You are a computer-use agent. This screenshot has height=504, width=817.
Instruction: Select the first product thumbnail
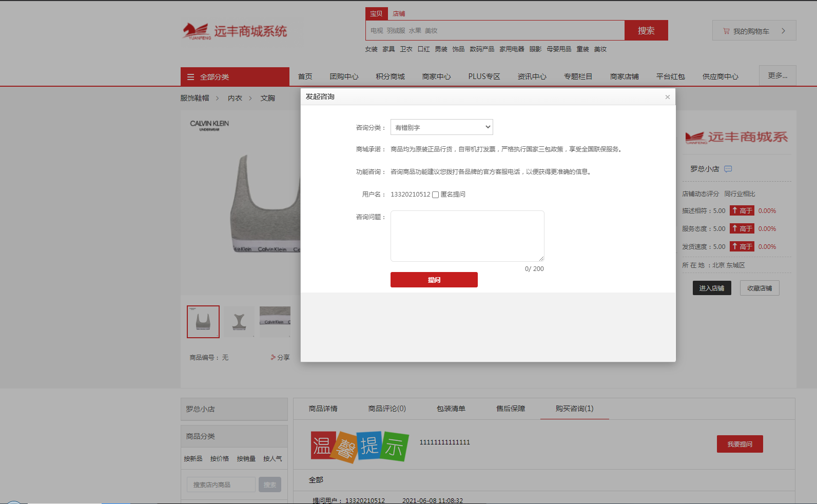[203, 322]
